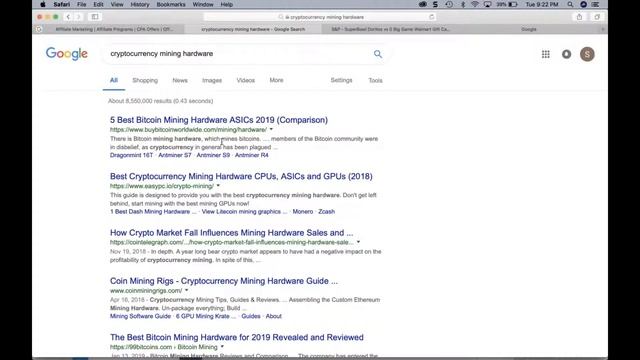Screen dimensions: 640x360
Task: Open search Settings
Action: point(341,80)
